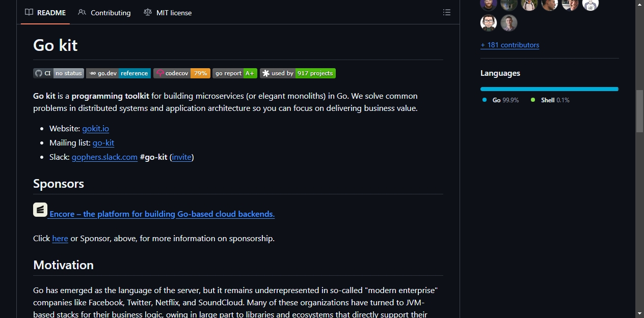Open the gokit.io website link
Image resolution: width=644 pixels, height=318 pixels.
click(x=96, y=128)
